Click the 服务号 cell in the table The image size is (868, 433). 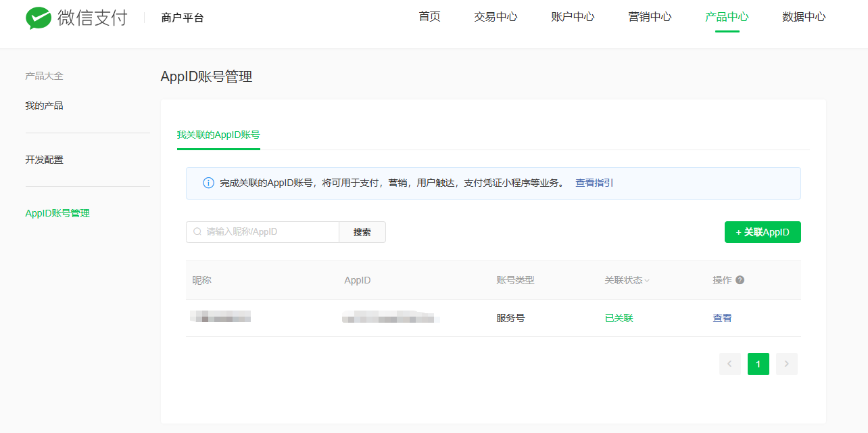point(510,318)
